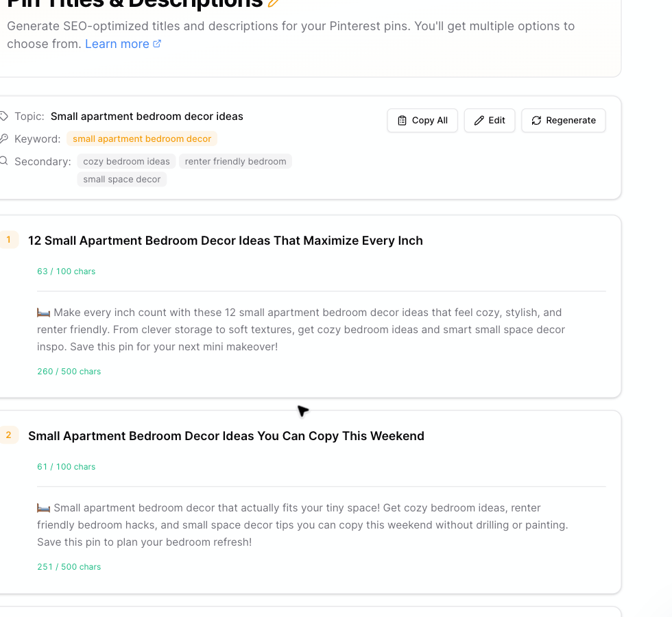
Task: Click the 'Topic:' label
Action: [x=29, y=117]
